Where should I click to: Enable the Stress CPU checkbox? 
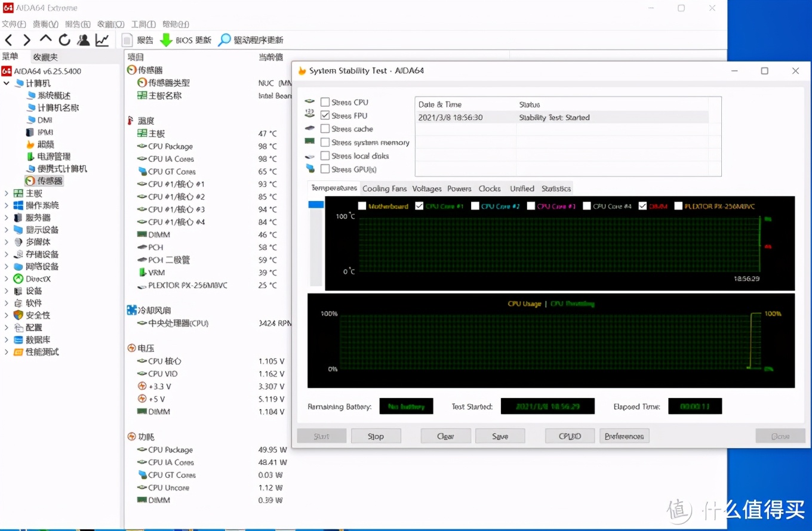[x=325, y=102]
